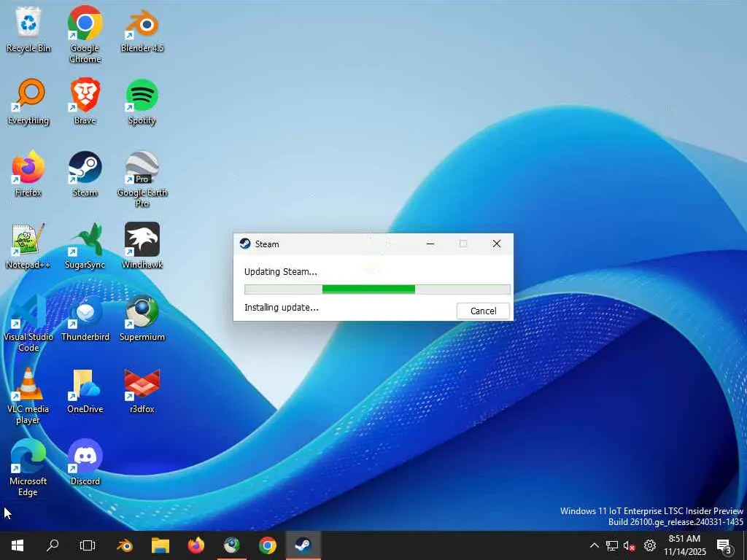Minimize the Steam updater window
This screenshot has width=747, height=560.
430,244
